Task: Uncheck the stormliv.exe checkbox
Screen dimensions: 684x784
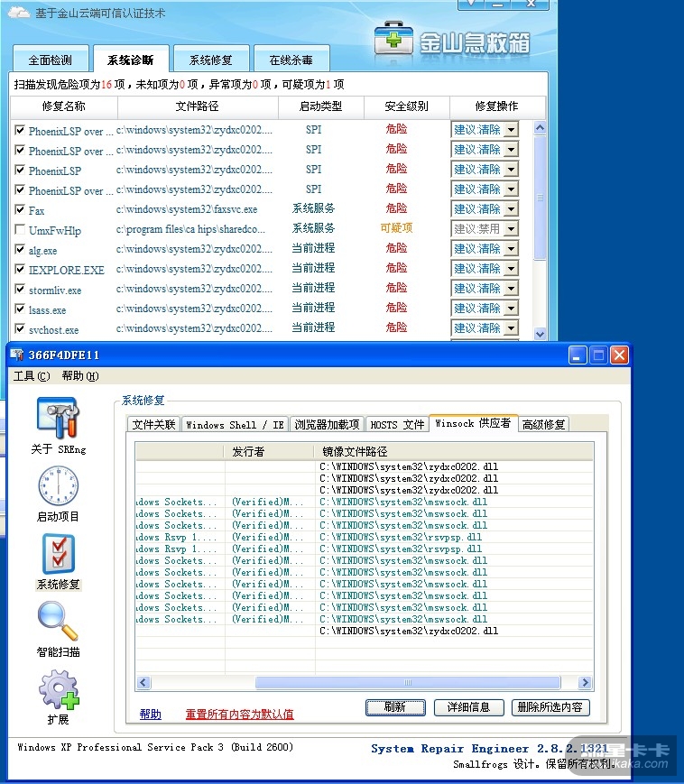Action: [20, 289]
